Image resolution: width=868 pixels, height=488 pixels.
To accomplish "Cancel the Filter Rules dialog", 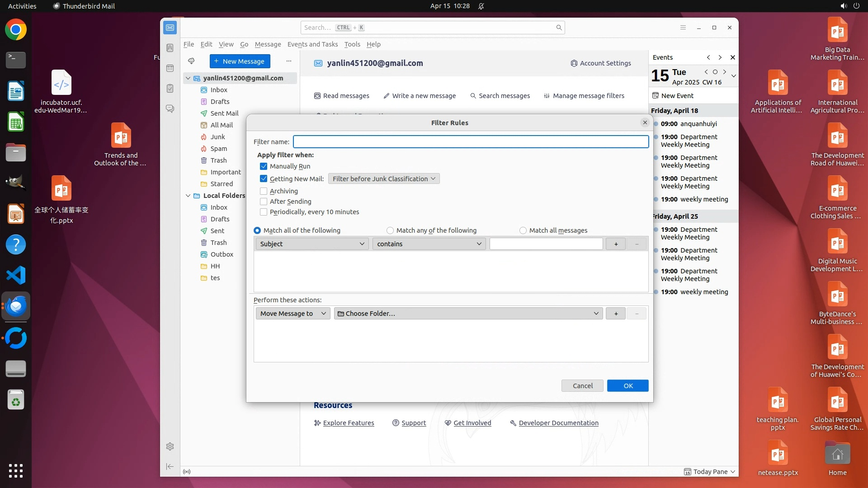I will 582,386.
